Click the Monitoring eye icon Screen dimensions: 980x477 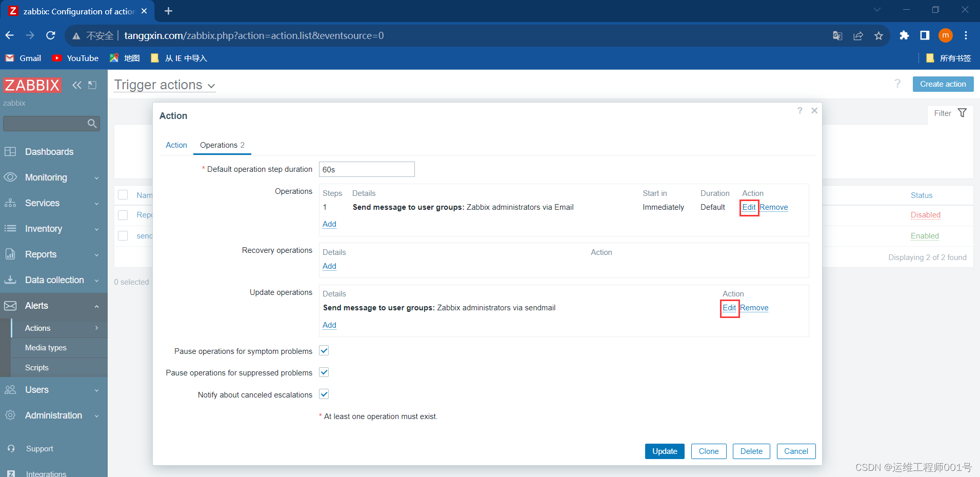[10, 177]
